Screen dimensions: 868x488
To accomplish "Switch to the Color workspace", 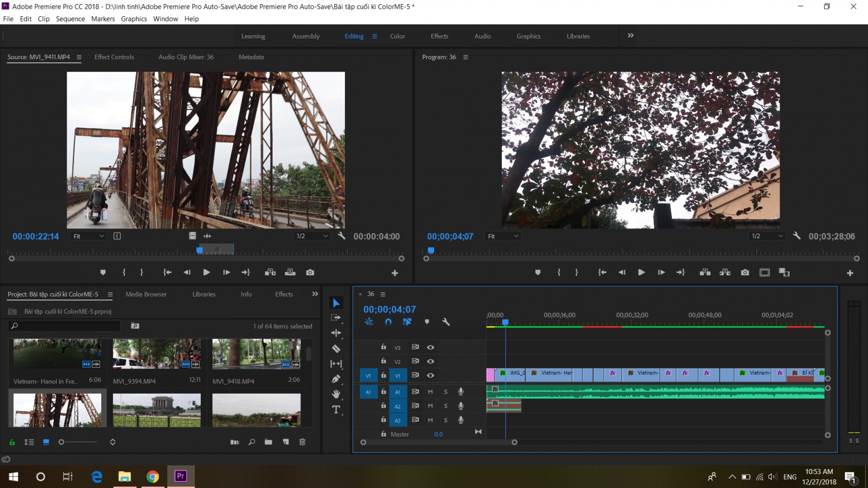I will point(398,36).
